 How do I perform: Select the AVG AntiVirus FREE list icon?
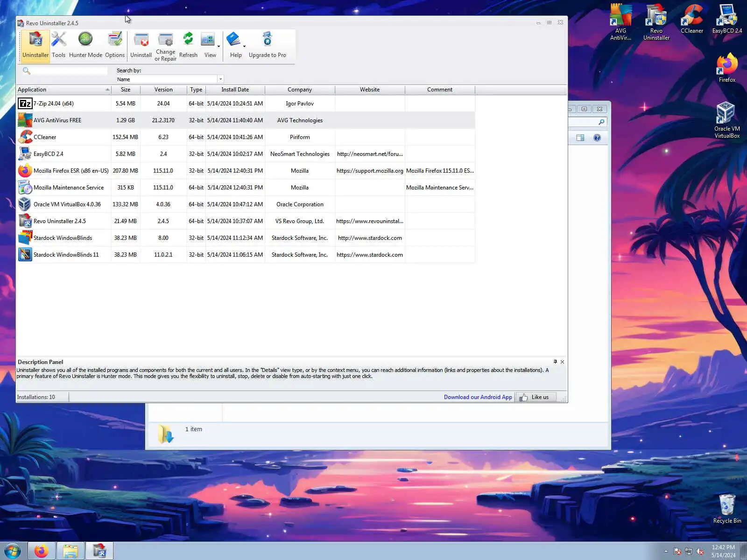tap(25, 120)
